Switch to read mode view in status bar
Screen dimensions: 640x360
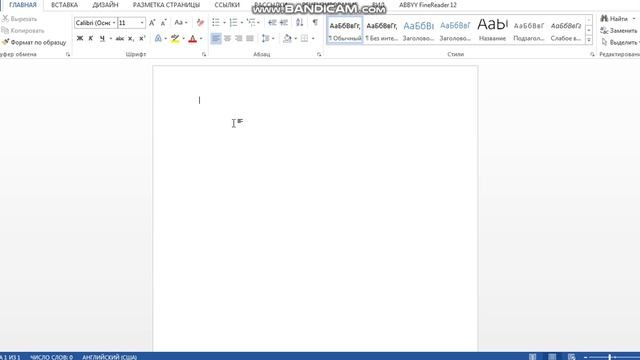(x=533, y=357)
